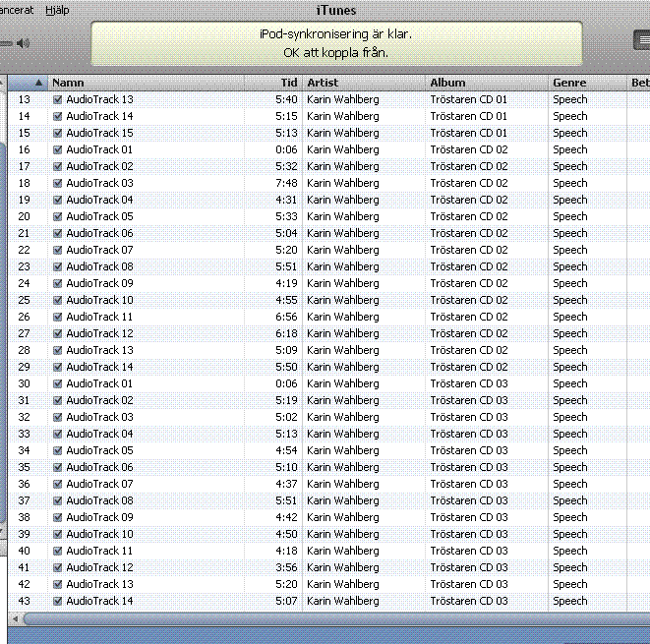650x644 pixels.
Task: Toggle the checkbox in row 20
Action: point(58,216)
